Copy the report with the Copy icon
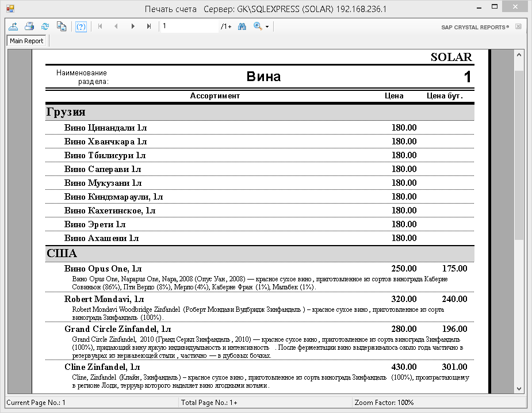Image resolution: width=532 pixels, height=413 pixels. point(62,26)
